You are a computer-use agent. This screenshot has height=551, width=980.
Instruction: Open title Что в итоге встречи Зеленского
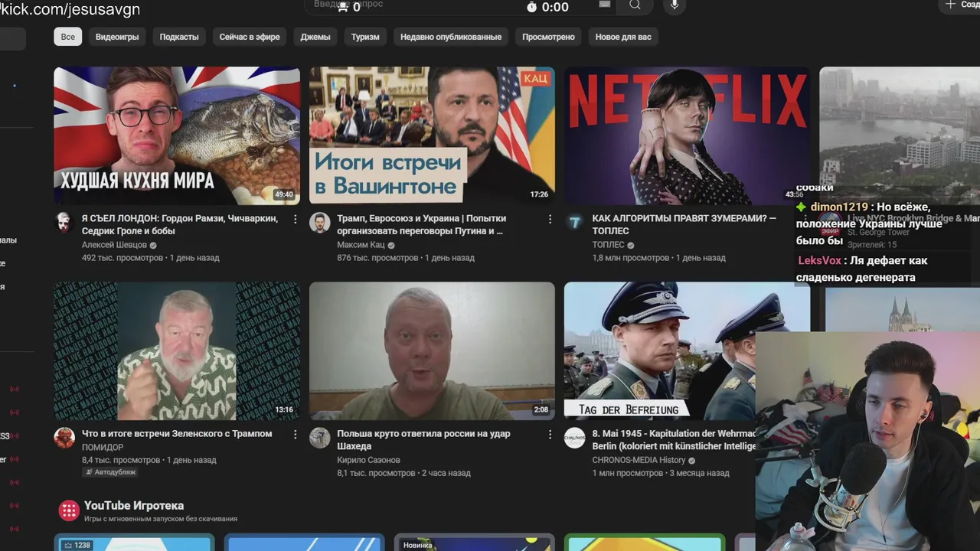(177, 433)
